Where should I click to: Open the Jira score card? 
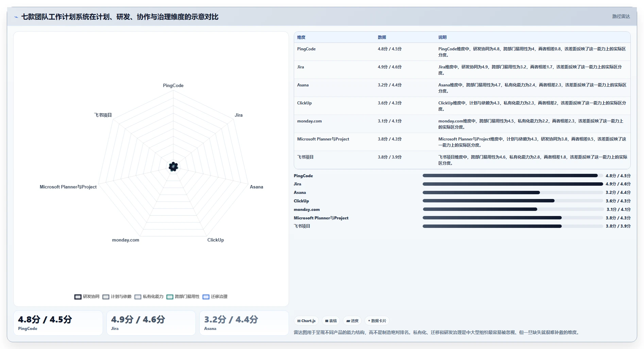click(x=151, y=323)
